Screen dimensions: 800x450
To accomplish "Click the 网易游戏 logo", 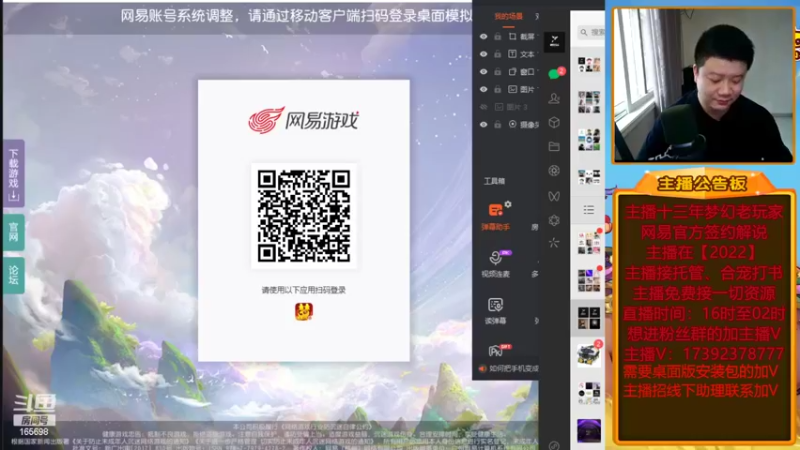I will [304, 120].
